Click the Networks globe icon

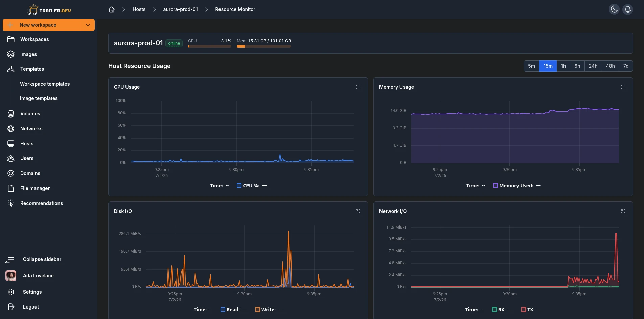click(x=11, y=129)
